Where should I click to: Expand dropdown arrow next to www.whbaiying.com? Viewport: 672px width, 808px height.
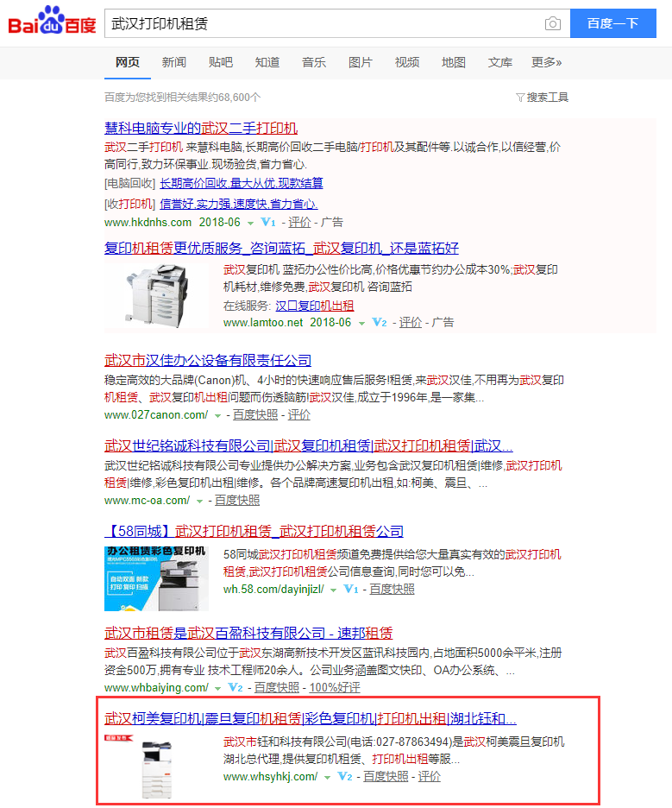[218, 689]
